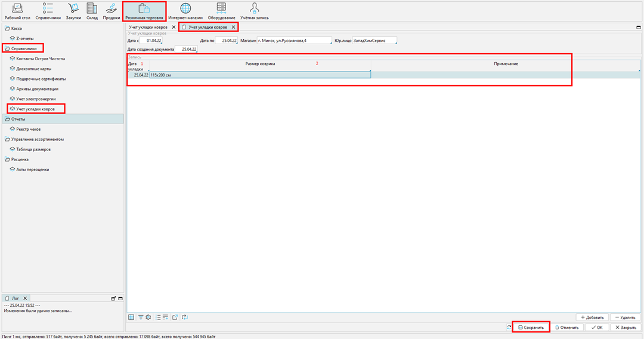Image resolution: width=644 pixels, height=339 pixels.
Task: Collapse the Отчеты folder
Action: pos(8,119)
